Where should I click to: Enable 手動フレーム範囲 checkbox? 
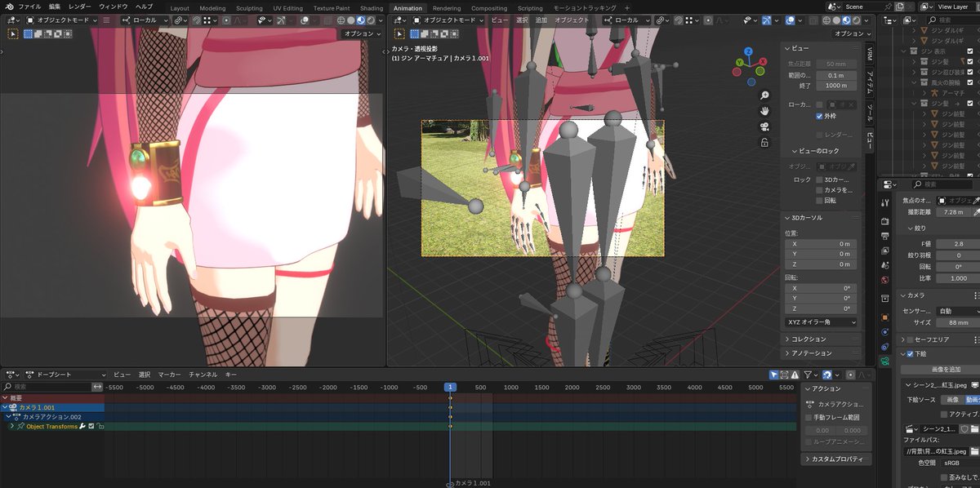click(808, 417)
